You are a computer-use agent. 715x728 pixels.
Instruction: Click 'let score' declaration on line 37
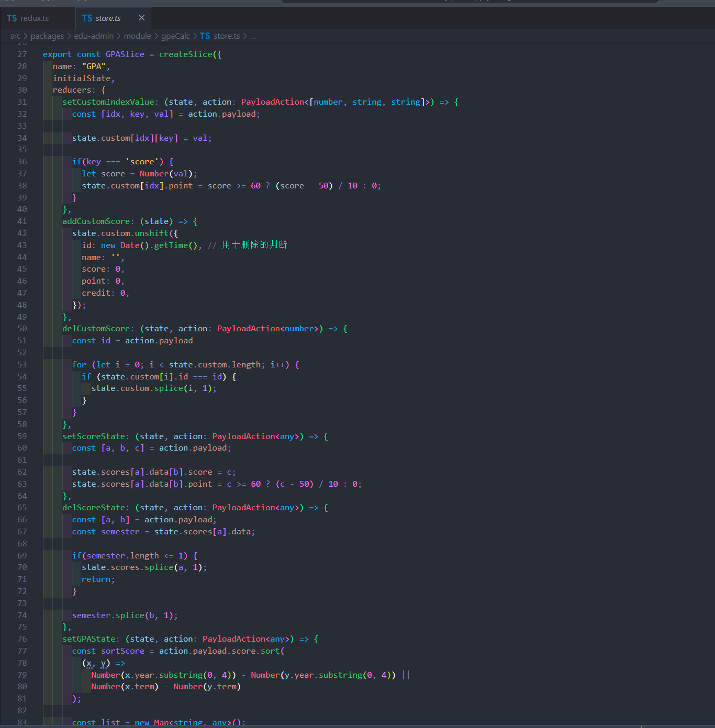tap(104, 174)
